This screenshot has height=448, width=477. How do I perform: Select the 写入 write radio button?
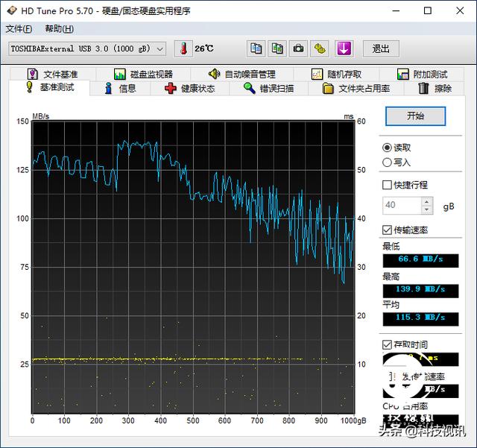tap(397, 163)
